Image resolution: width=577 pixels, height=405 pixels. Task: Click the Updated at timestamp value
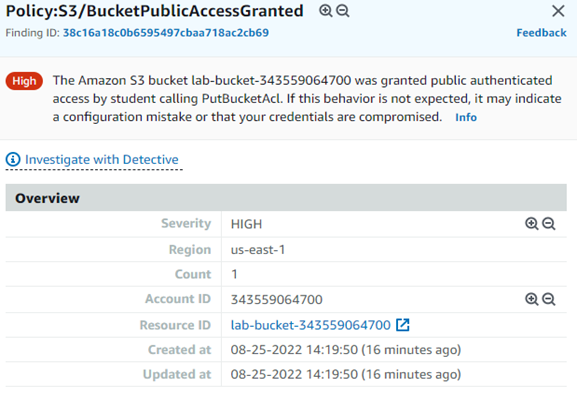click(x=346, y=374)
